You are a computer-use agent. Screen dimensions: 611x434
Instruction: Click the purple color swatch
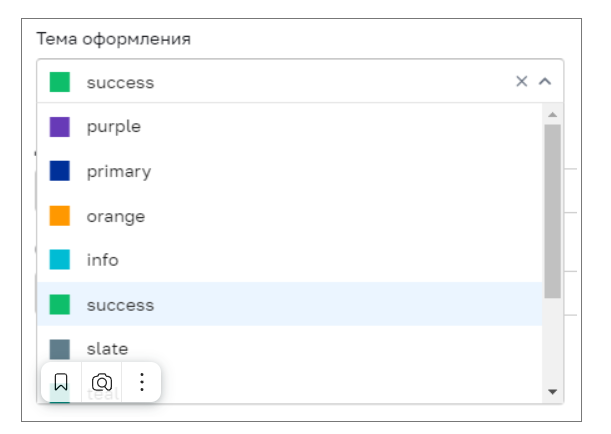coord(60,127)
